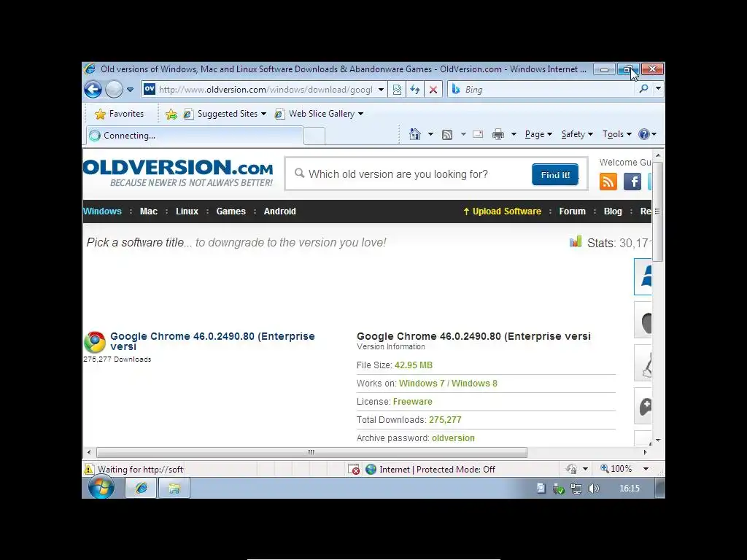Viewport: 747px width, 560px height.
Task: Select the Linux navigation item
Action: [x=187, y=211]
